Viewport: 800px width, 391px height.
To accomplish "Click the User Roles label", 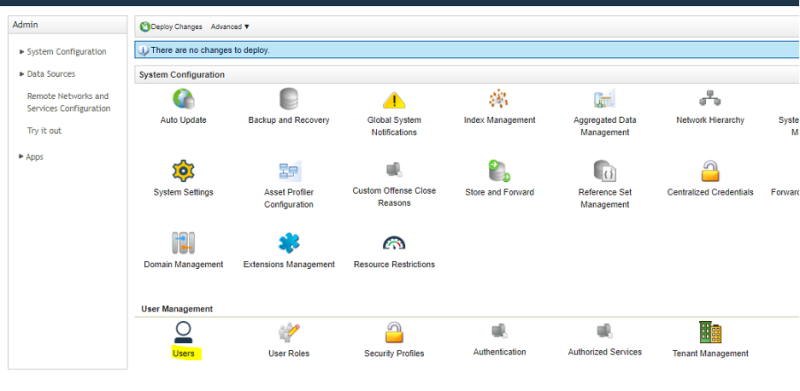I will coord(289,353).
